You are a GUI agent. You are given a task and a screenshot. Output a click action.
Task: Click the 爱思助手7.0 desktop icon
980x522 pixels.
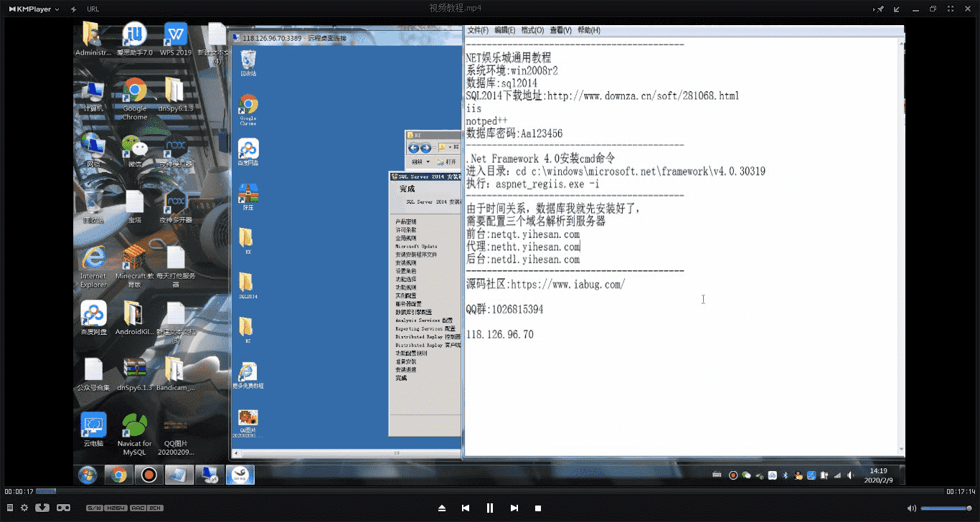coord(134,39)
